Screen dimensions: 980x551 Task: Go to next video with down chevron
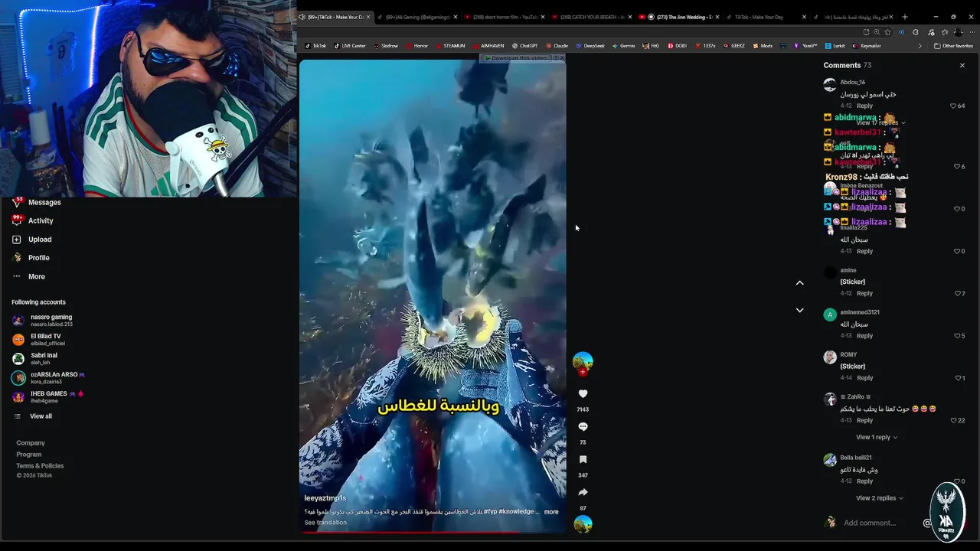(799, 310)
